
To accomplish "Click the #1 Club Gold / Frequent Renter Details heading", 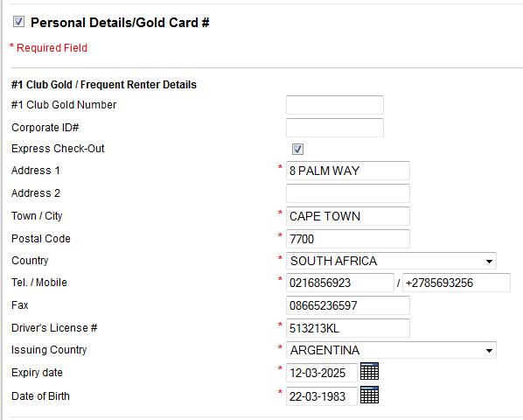I will coord(104,85).
